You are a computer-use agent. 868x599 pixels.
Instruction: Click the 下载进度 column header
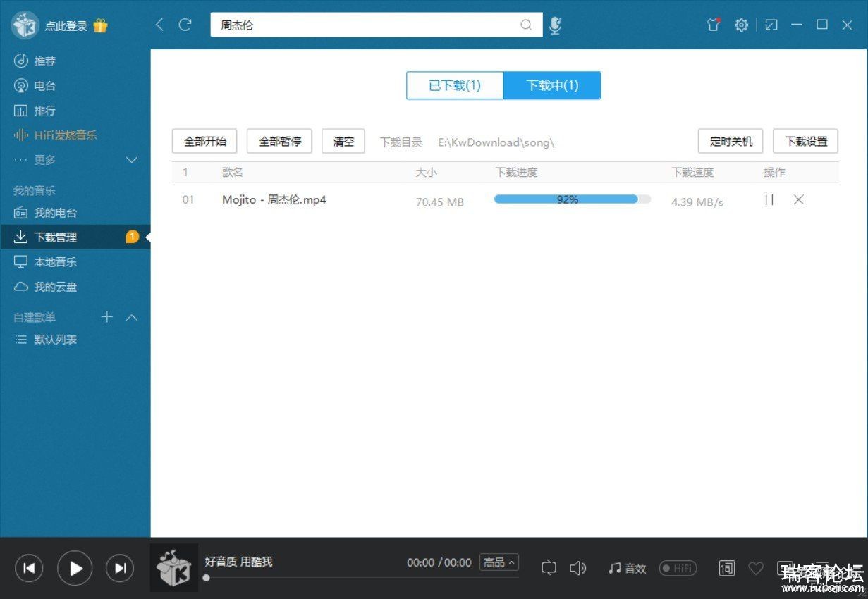point(516,173)
